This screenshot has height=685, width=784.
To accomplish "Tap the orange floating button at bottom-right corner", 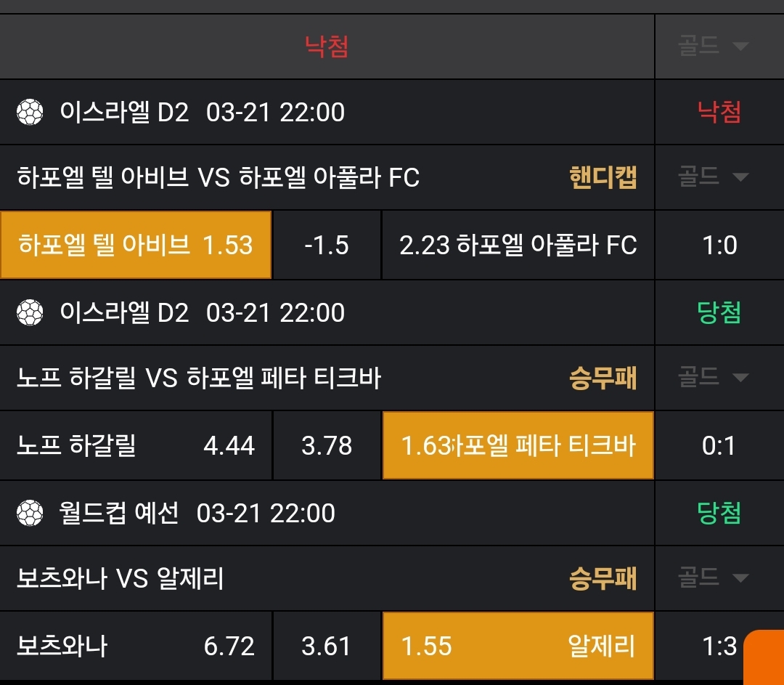I will (764, 657).
